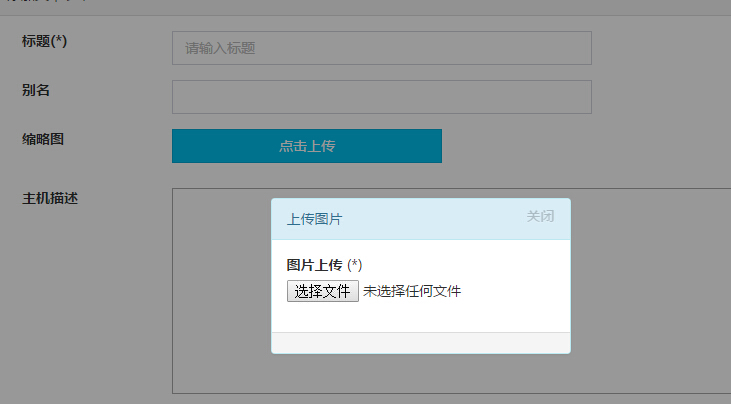Click the (*) required marker beside 图片上传
Screen dimensions: 731x404
(x=354, y=265)
